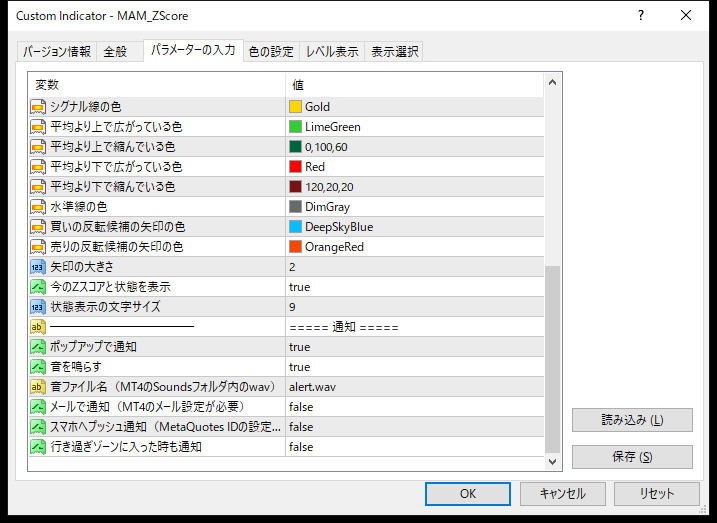Click the vertical scrollbar thumb
717x523 pixels.
click(x=552, y=359)
